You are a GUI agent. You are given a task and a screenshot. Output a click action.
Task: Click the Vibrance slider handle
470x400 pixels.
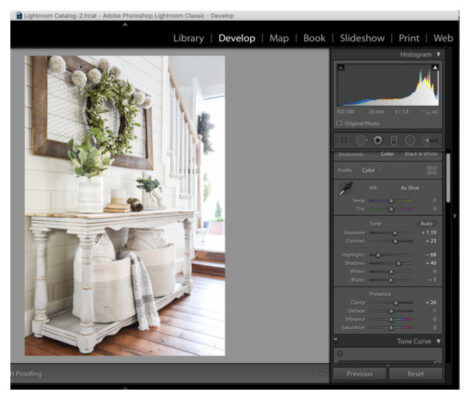tap(391, 319)
